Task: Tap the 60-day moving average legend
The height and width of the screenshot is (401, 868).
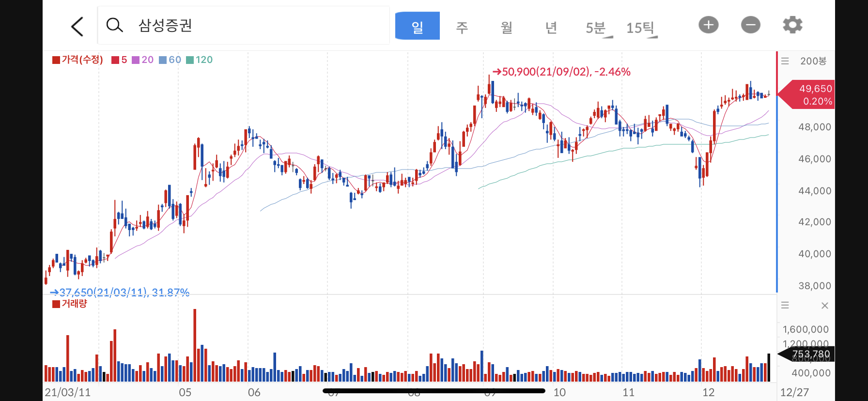Action: click(170, 60)
